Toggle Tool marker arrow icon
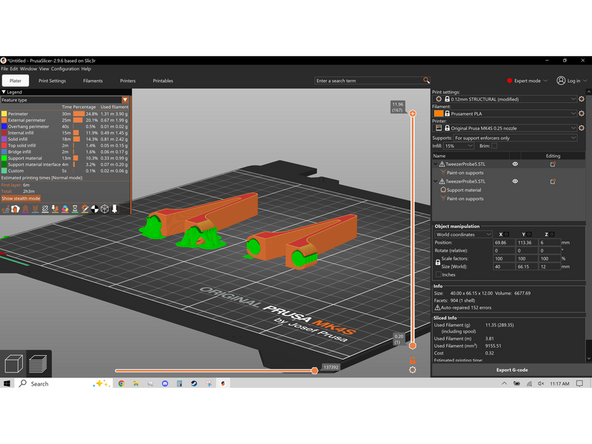This screenshot has width=592, height=444. click(x=114, y=209)
